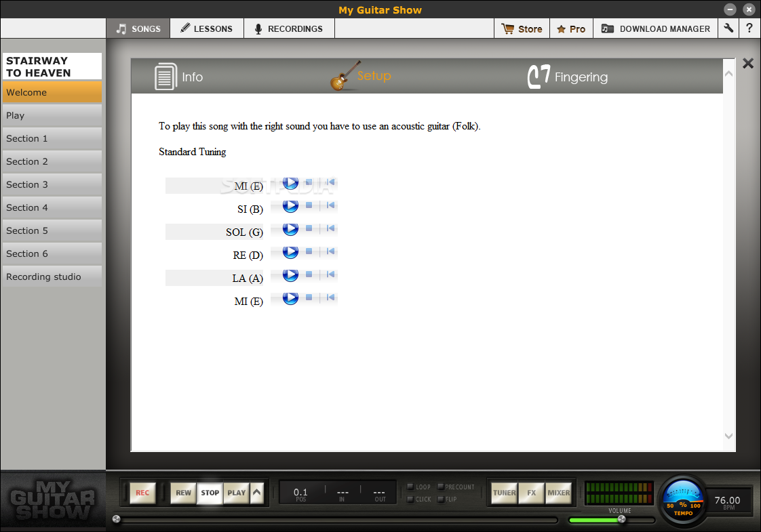Switch to the SONGS tab
Image resolution: width=761 pixels, height=532 pixels.
(138, 28)
